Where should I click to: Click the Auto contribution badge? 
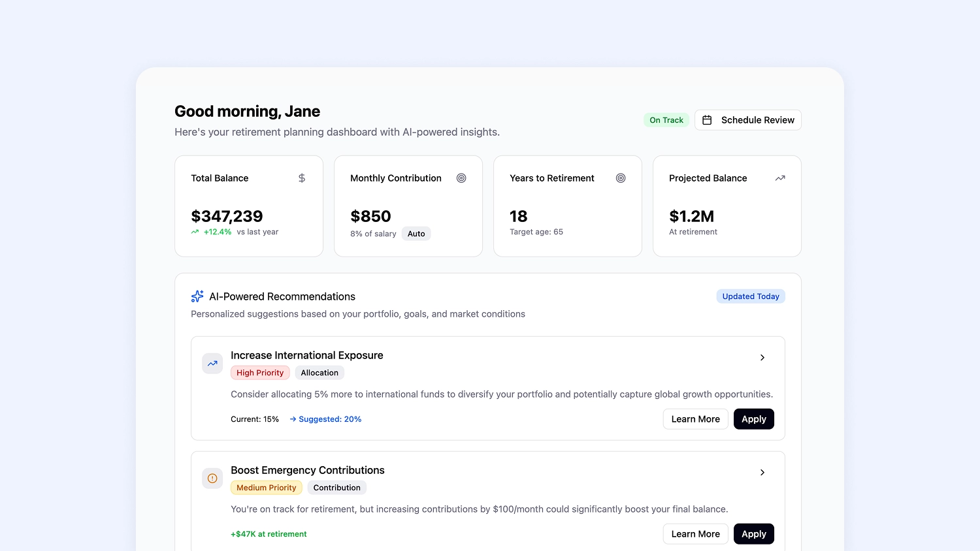point(416,234)
